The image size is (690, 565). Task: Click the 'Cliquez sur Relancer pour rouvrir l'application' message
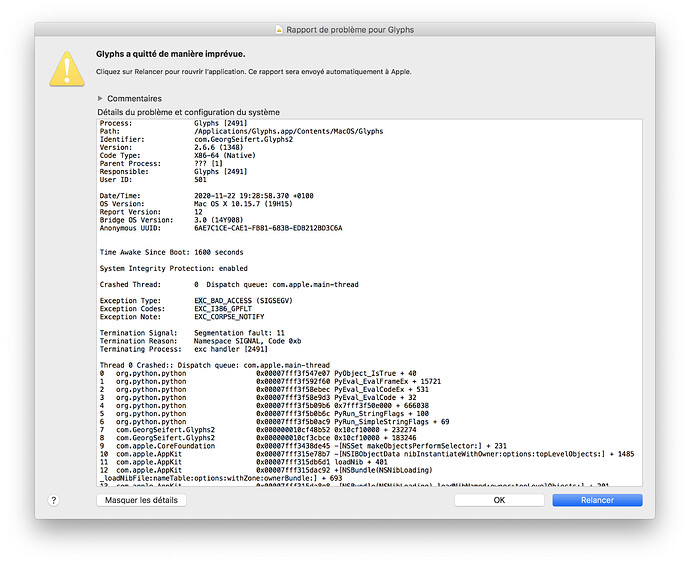253,71
